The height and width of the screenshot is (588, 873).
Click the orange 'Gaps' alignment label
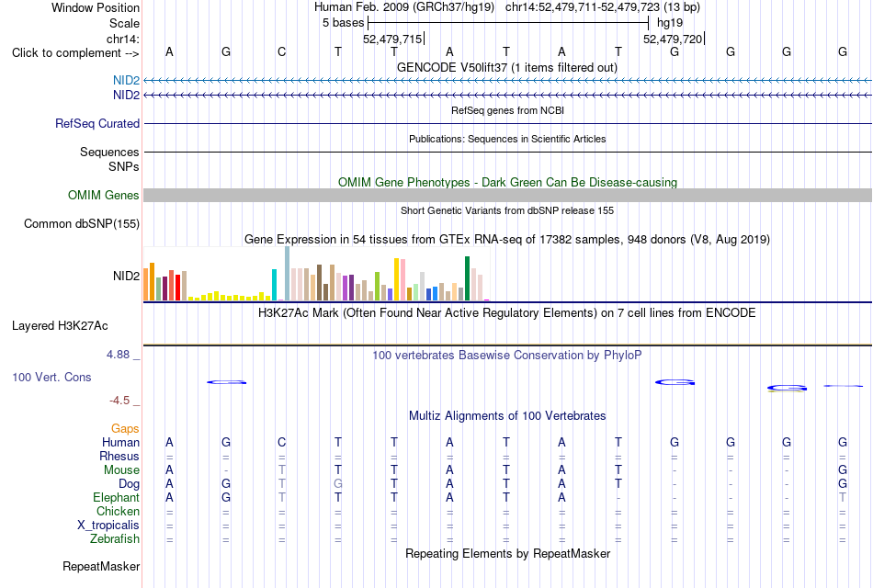pos(125,428)
